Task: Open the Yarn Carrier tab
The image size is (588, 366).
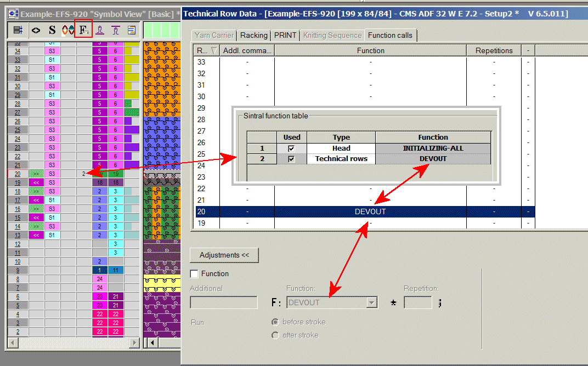Action: point(214,35)
